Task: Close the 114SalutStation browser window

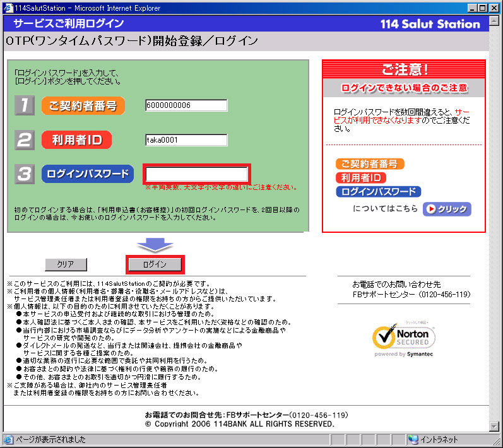Action: (x=494, y=8)
